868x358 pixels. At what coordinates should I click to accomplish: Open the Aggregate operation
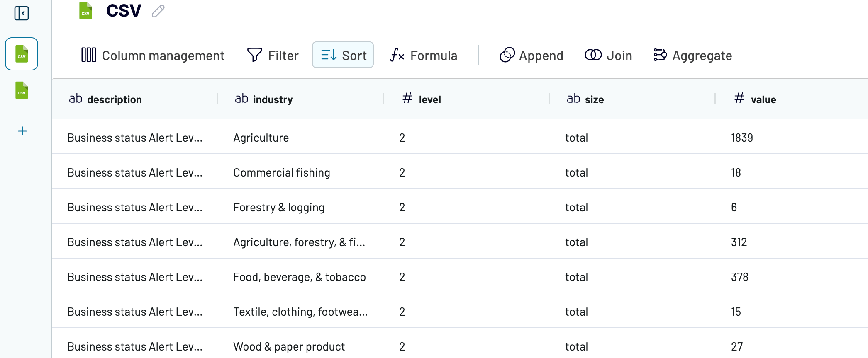692,55
